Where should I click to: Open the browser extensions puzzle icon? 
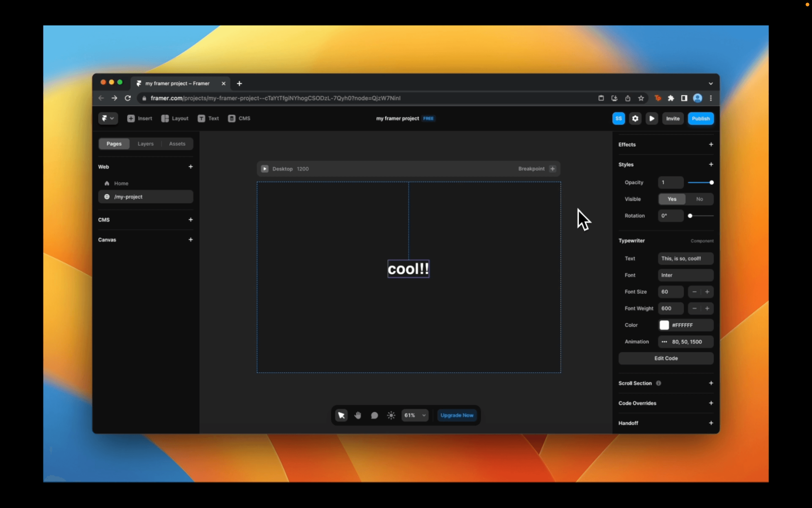[671, 98]
